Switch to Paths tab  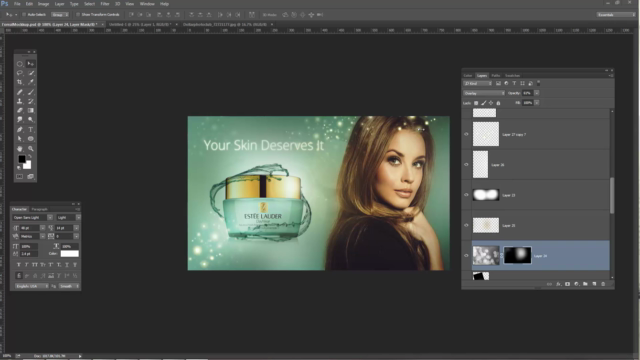(x=496, y=76)
